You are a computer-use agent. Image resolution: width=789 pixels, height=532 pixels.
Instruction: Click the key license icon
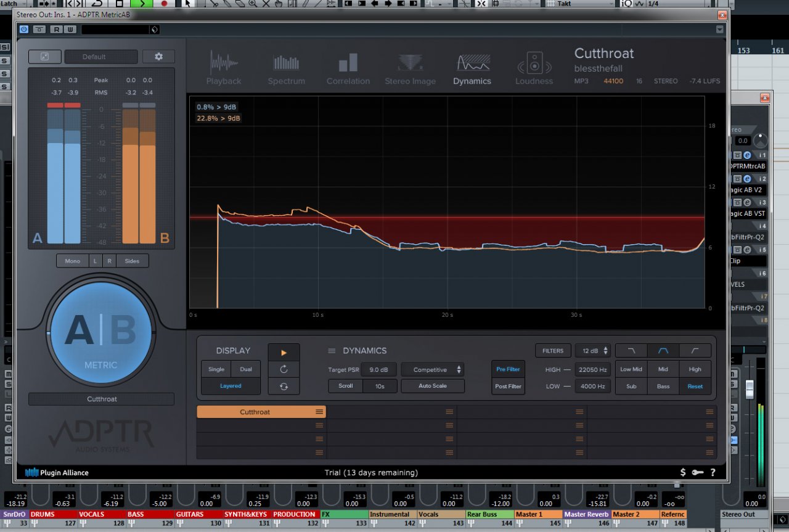pyautogui.click(x=698, y=472)
